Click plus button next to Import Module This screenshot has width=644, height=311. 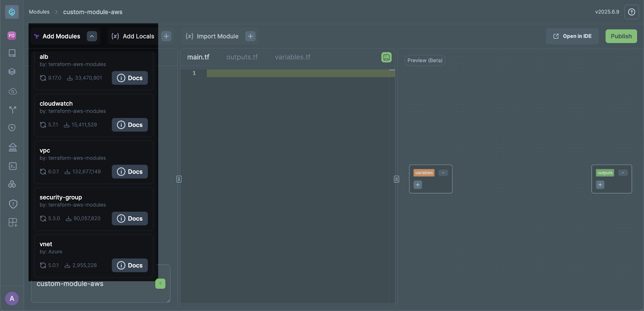pyautogui.click(x=250, y=36)
